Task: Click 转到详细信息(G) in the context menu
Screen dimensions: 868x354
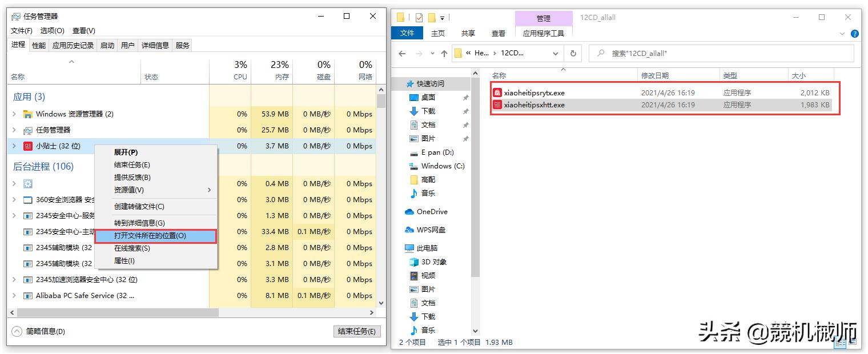Action: 155,223
